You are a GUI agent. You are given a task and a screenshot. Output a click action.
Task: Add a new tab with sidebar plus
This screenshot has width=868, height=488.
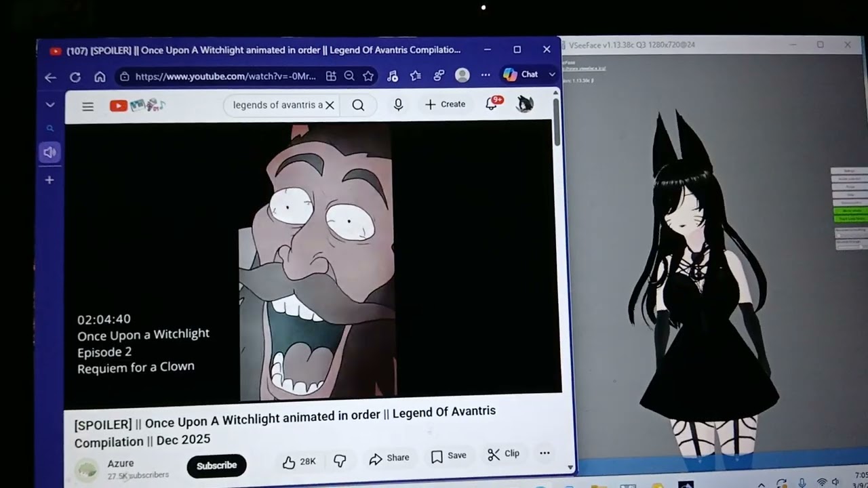pyautogui.click(x=50, y=180)
